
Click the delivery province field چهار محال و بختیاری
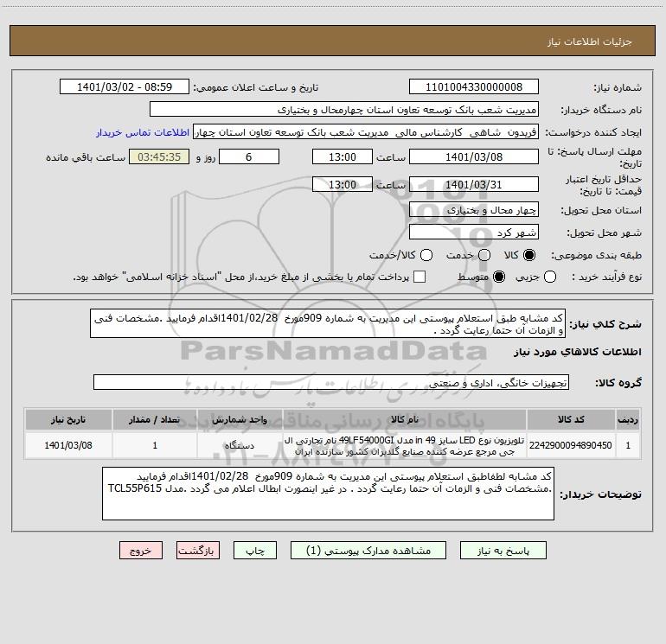[x=474, y=209]
